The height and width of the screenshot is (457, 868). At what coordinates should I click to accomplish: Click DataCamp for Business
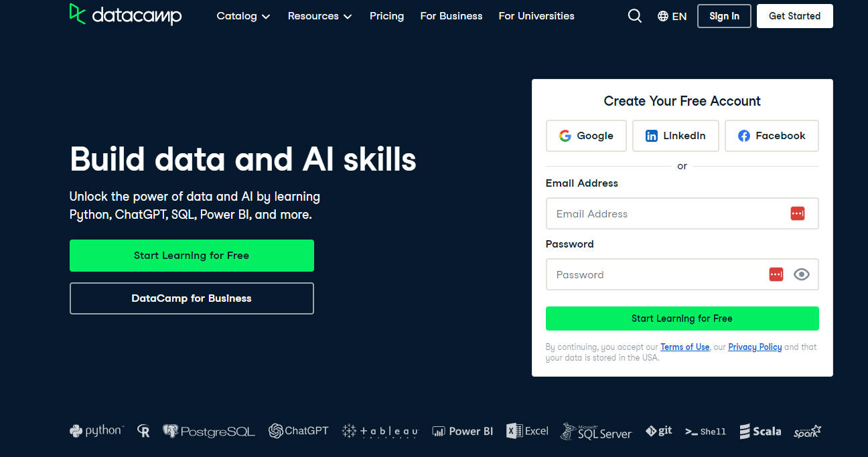(192, 298)
